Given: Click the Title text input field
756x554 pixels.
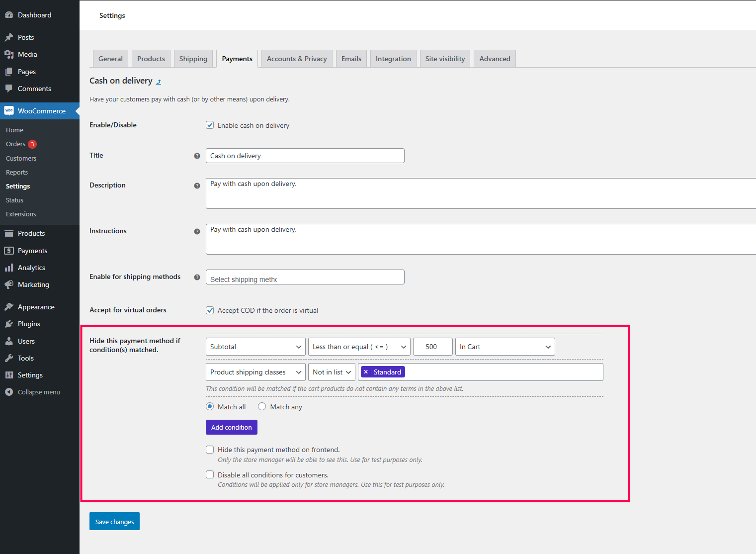Looking at the screenshot, I should tap(305, 156).
